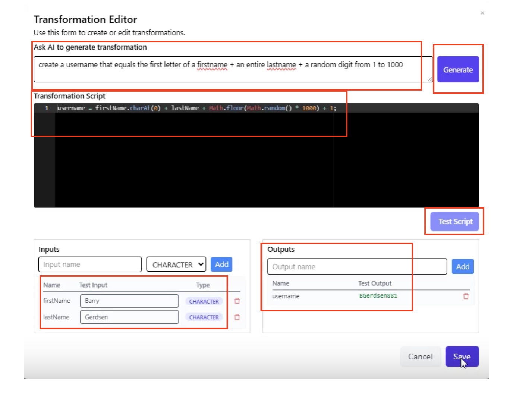The width and height of the screenshot is (532, 396).
Task: Click the CHARACTER type badge for lastName
Action: tap(204, 317)
